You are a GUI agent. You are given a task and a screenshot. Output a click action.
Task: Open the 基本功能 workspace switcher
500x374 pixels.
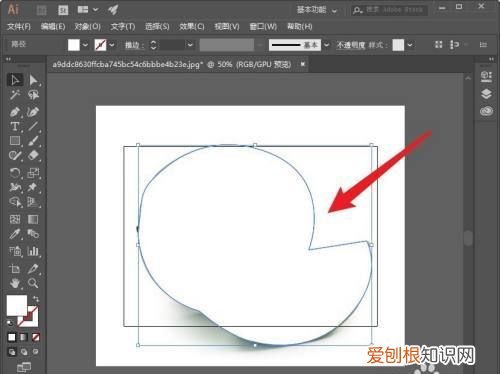317,10
